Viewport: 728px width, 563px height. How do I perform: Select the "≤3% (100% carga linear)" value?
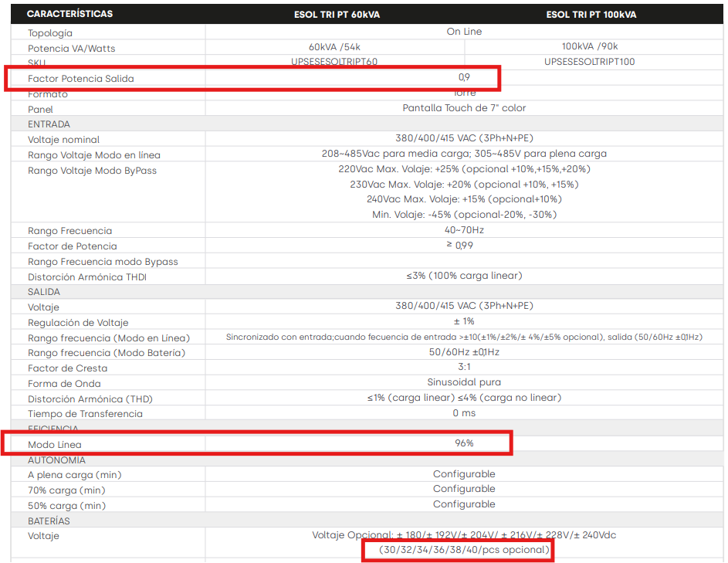[464, 276]
